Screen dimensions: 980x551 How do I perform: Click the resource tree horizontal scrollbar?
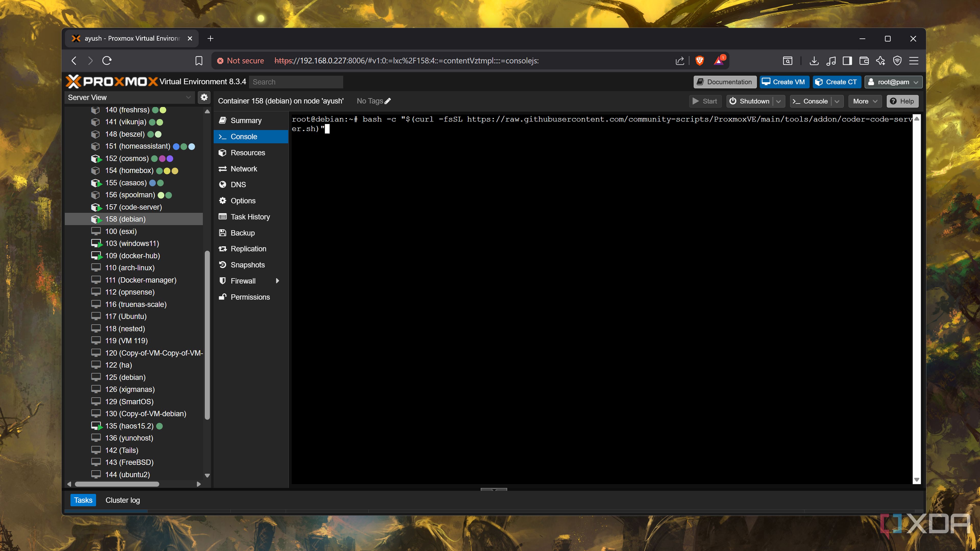point(117,484)
